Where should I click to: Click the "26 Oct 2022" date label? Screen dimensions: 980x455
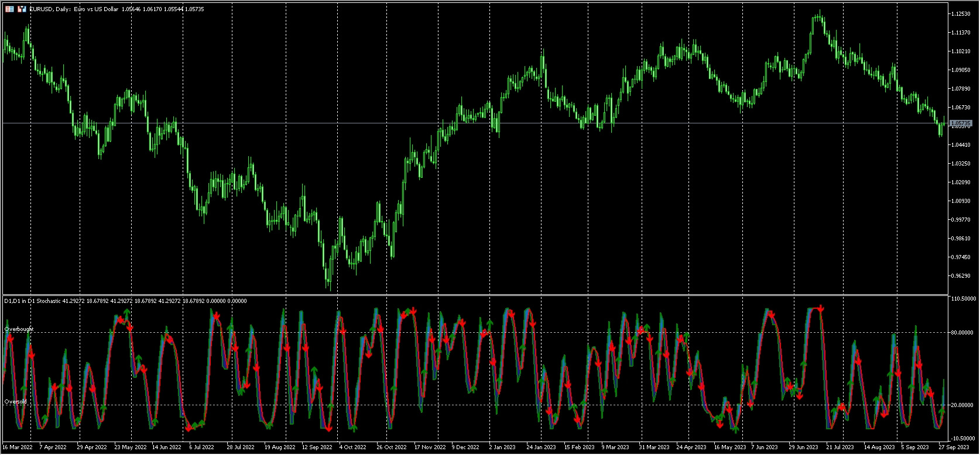(x=392, y=447)
